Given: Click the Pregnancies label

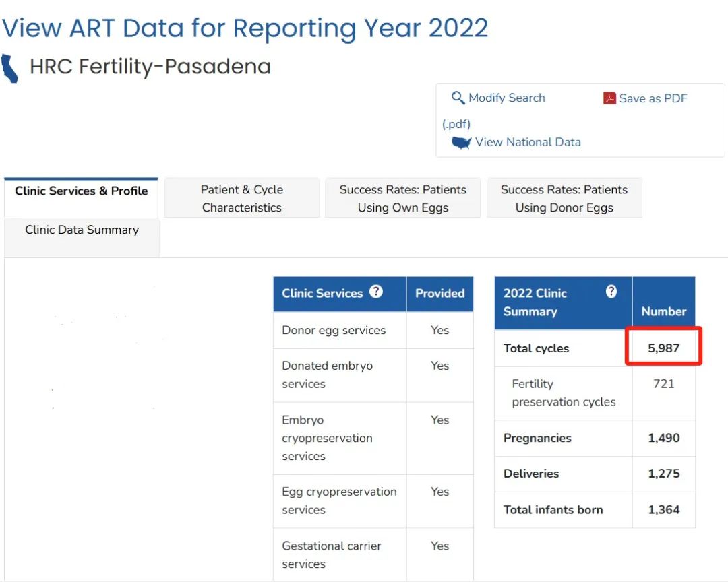Looking at the screenshot, I should click(537, 438).
